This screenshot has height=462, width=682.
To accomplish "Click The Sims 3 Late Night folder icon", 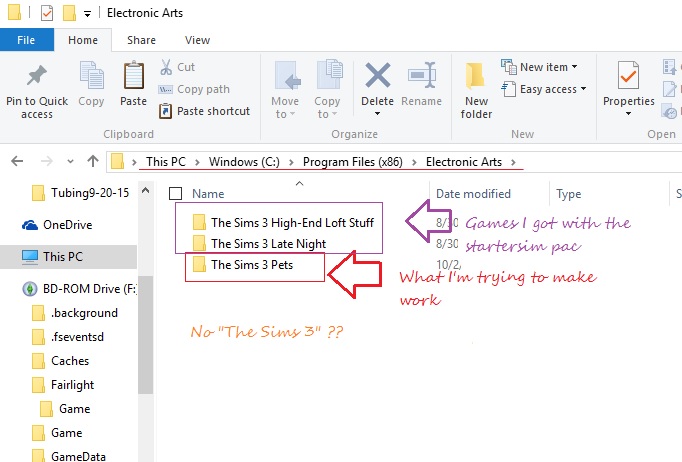I will pos(199,243).
